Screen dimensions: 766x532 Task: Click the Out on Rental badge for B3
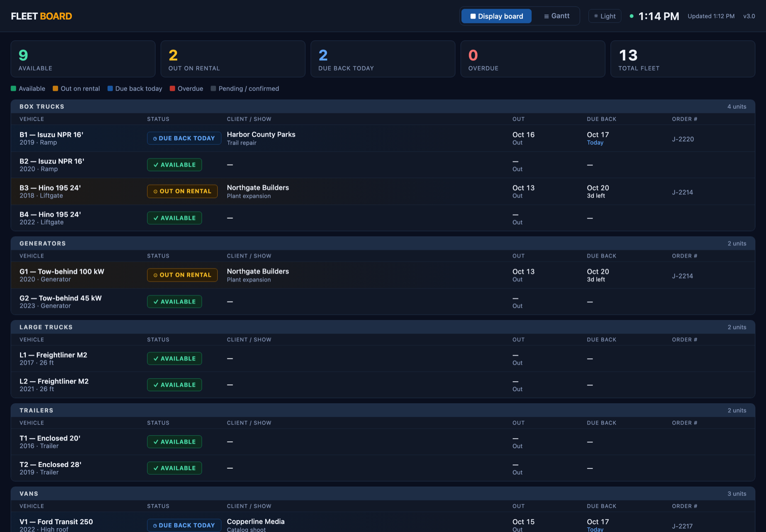pyautogui.click(x=182, y=192)
